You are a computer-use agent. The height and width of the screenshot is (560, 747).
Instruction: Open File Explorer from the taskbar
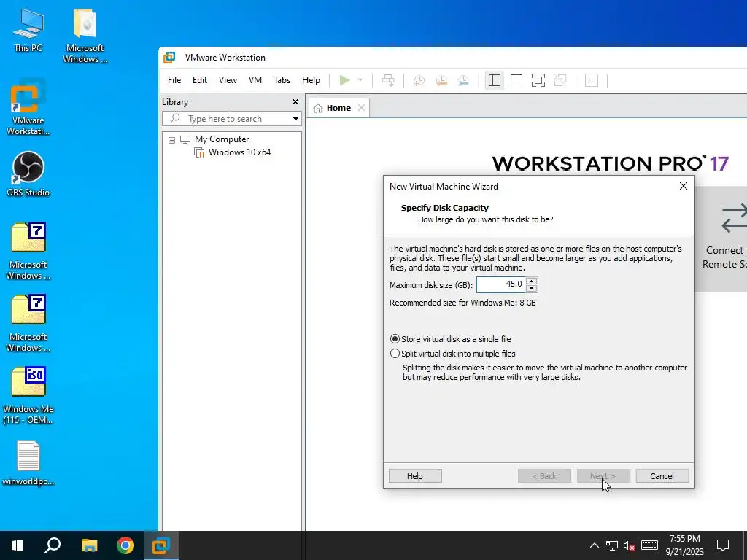[x=89, y=545]
